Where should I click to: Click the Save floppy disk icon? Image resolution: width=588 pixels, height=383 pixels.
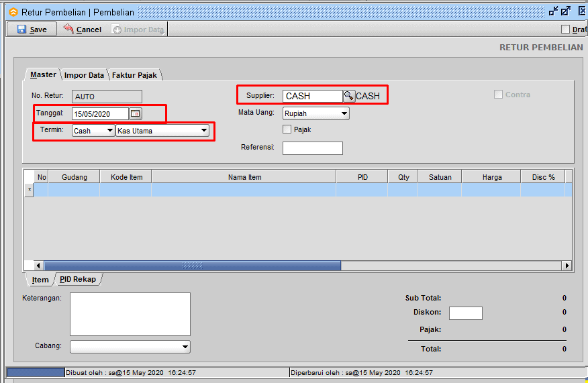point(21,30)
